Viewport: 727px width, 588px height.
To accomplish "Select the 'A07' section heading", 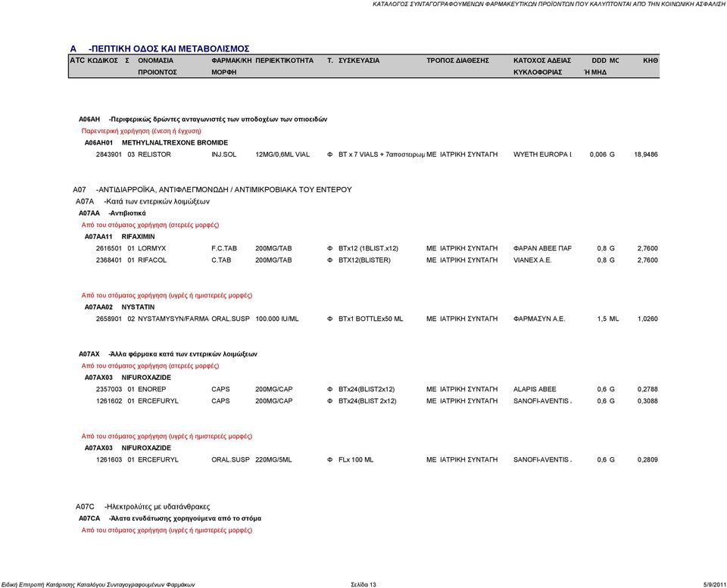I will [212, 189].
